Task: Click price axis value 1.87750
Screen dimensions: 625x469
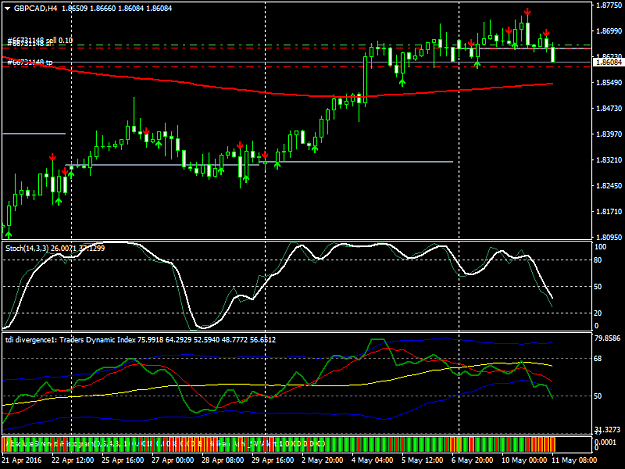Action: click(609, 5)
